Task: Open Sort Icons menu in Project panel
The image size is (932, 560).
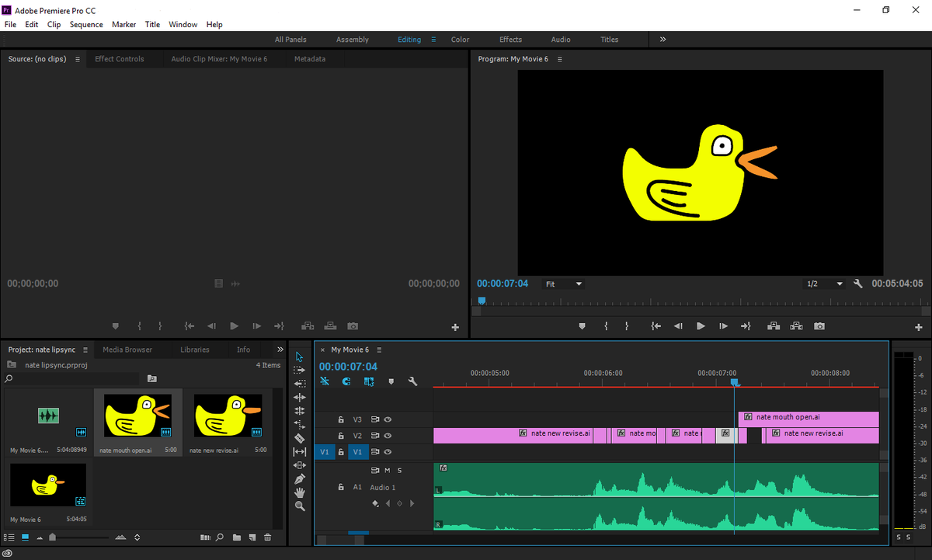Action: [137, 537]
